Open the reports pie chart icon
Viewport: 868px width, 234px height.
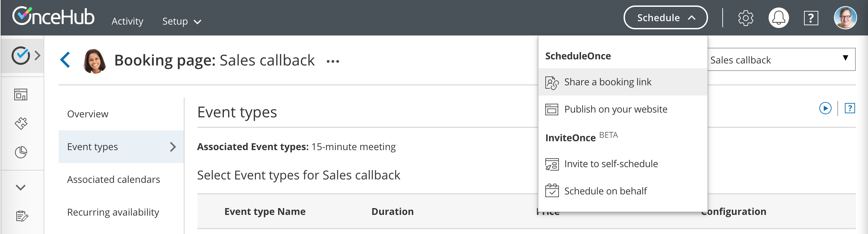pyautogui.click(x=21, y=152)
